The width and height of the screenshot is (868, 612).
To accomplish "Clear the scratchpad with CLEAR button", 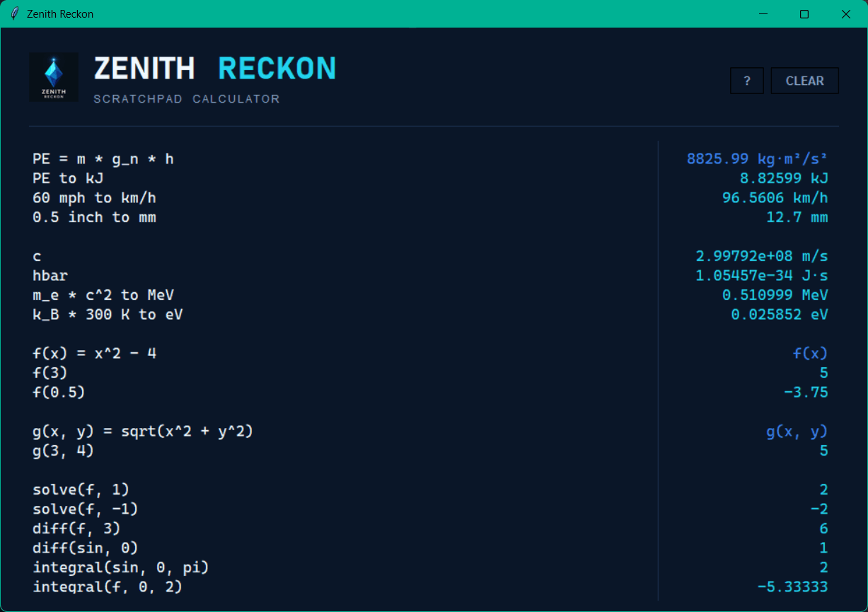I will tap(805, 81).
